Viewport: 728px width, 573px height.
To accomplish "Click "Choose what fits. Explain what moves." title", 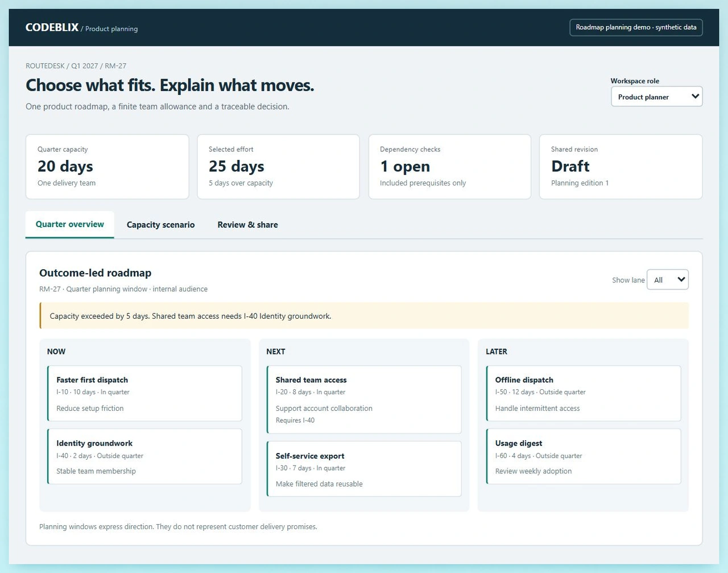I will coord(170,85).
